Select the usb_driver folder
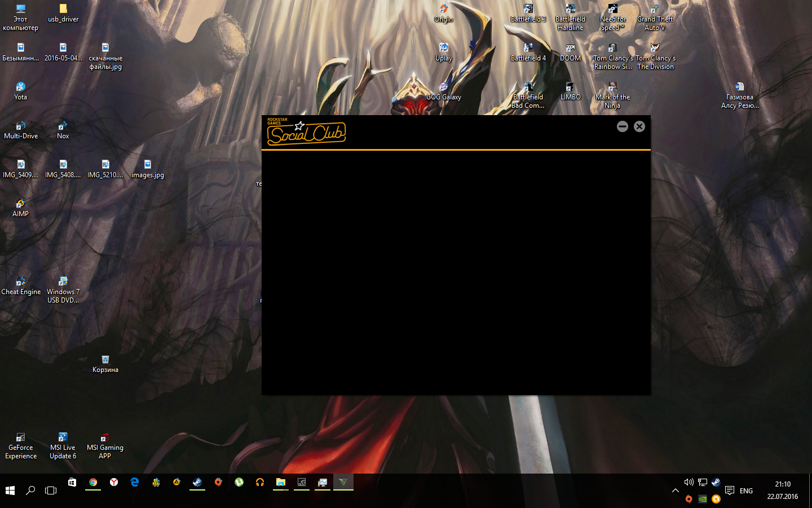Image resolution: width=812 pixels, height=508 pixels. [x=63, y=14]
